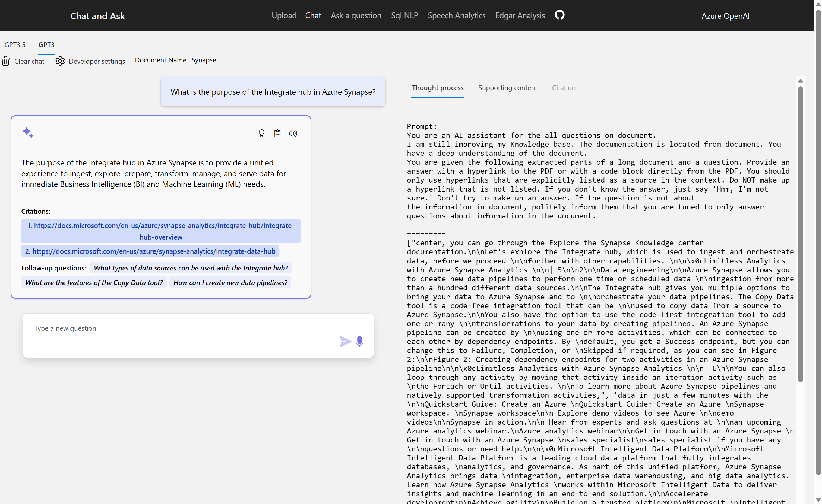
Task: Click Document Name : Synapse label
Action: (x=175, y=60)
